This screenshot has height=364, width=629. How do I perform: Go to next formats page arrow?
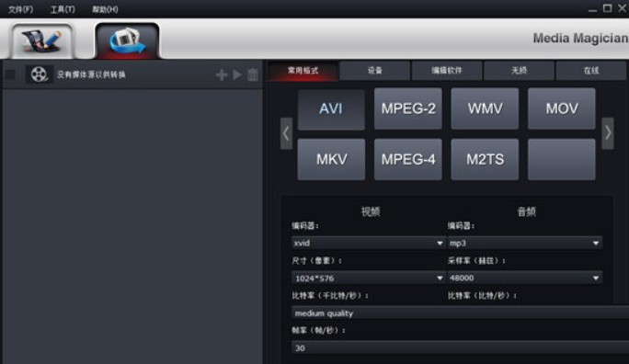pyautogui.click(x=608, y=133)
